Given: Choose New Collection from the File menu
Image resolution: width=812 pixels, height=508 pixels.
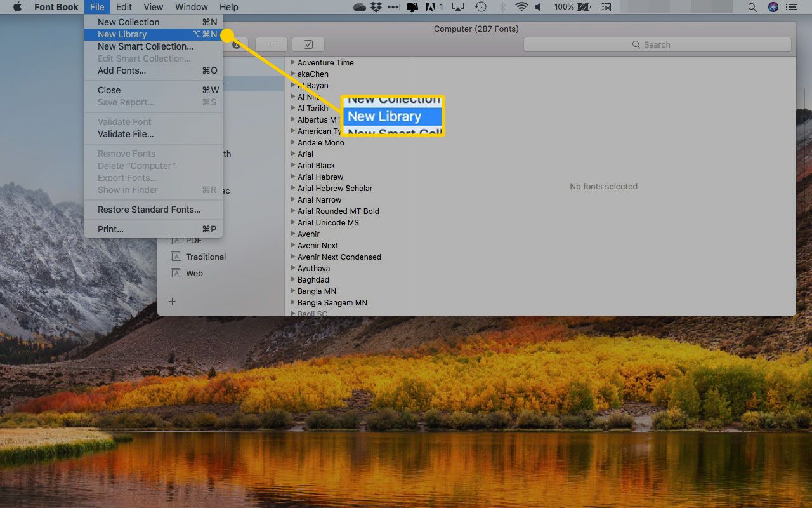Looking at the screenshot, I should tap(154, 22).
